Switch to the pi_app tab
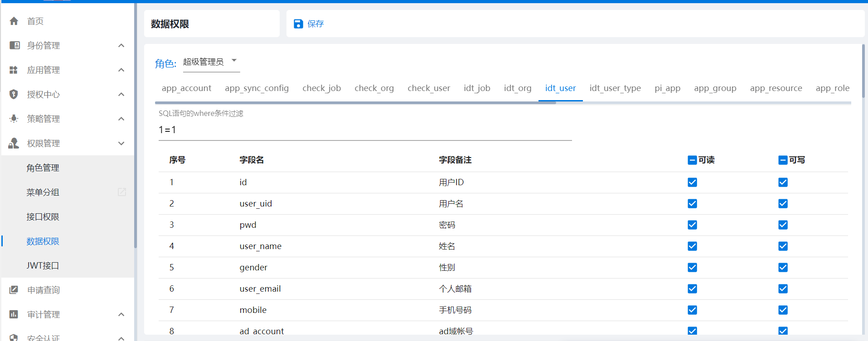The height and width of the screenshot is (341, 868). tap(667, 88)
